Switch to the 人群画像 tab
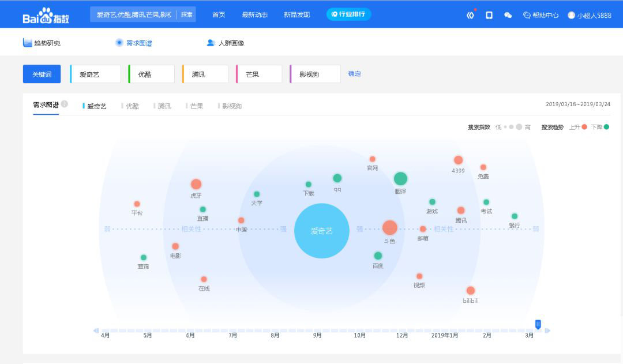623x364 pixels. pos(226,43)
